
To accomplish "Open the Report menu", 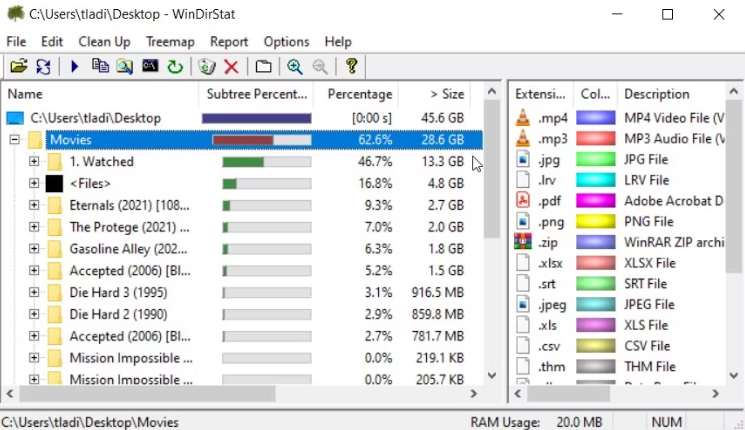I will [x=229, y=42].
